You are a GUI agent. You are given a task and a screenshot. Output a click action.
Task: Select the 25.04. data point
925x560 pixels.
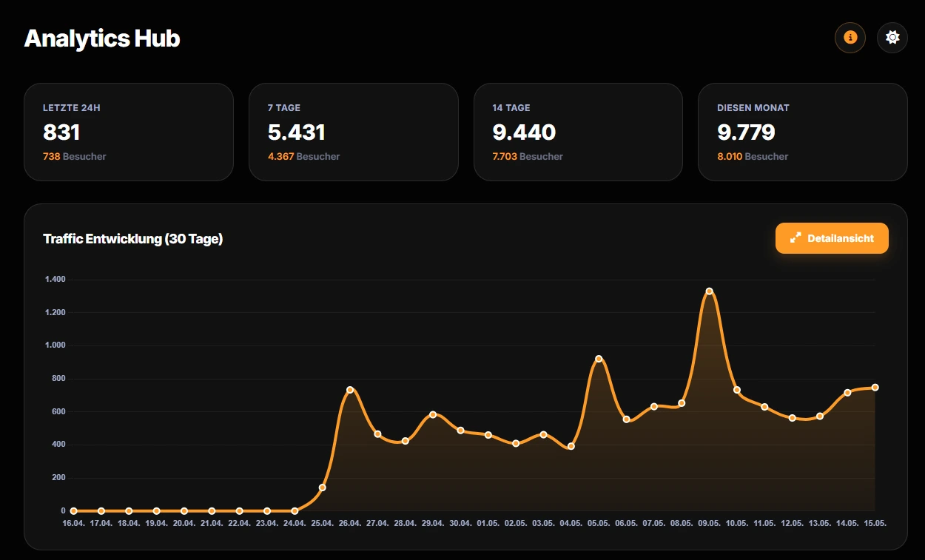(x=322, y=488)
